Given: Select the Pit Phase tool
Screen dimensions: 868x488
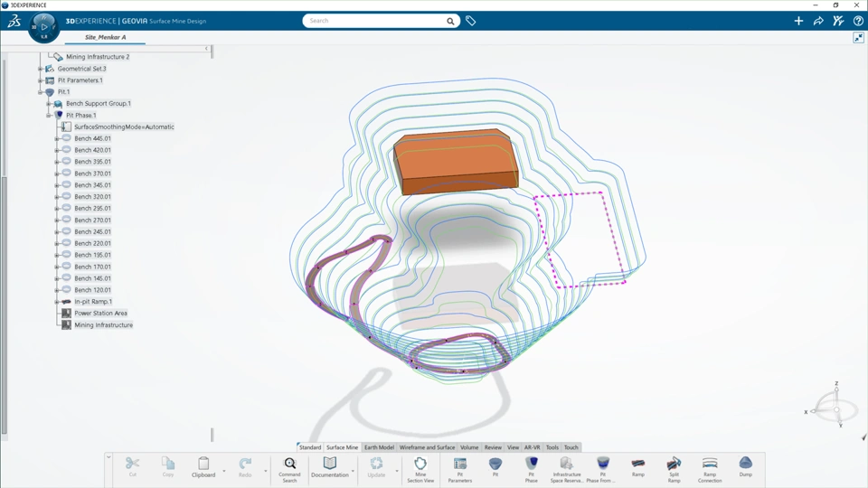Looking at the screenshot, I should [532, 470].
